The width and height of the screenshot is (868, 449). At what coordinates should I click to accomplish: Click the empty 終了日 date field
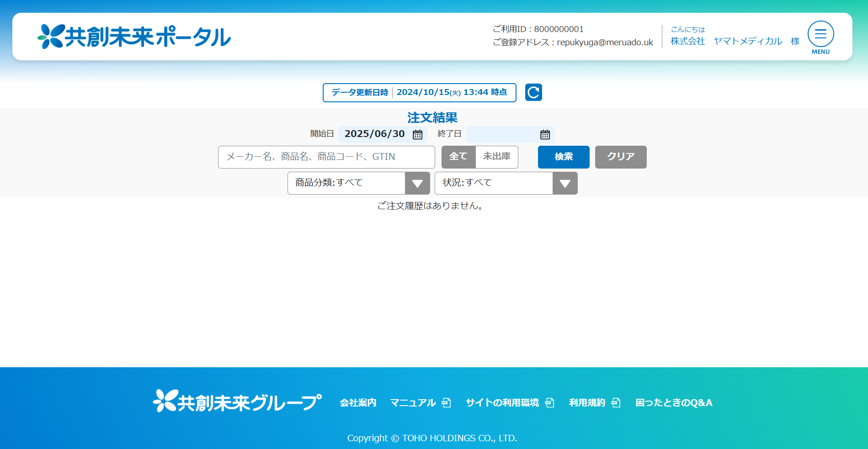502,134
